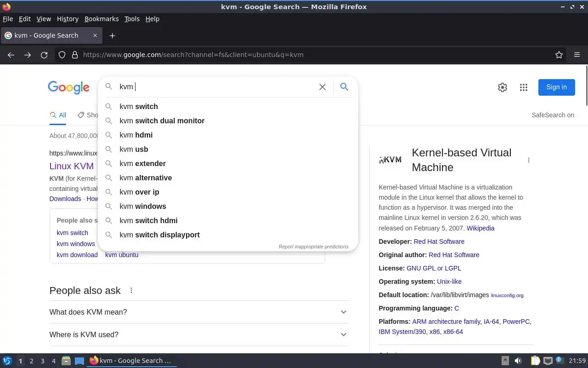Switch to workspace 3 in taskbar
The width and height of the screenshot is (588, 368).
click(x=43, y=361)
